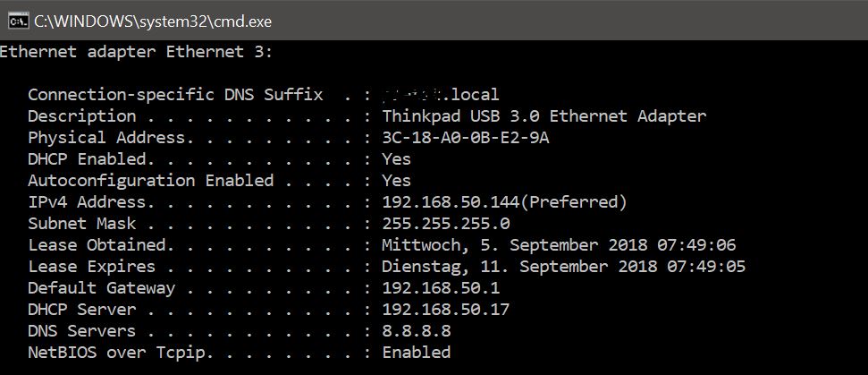
Task: Select the physical address 3C-18-A0-0B-E2-9A
Action: point(466,138)
